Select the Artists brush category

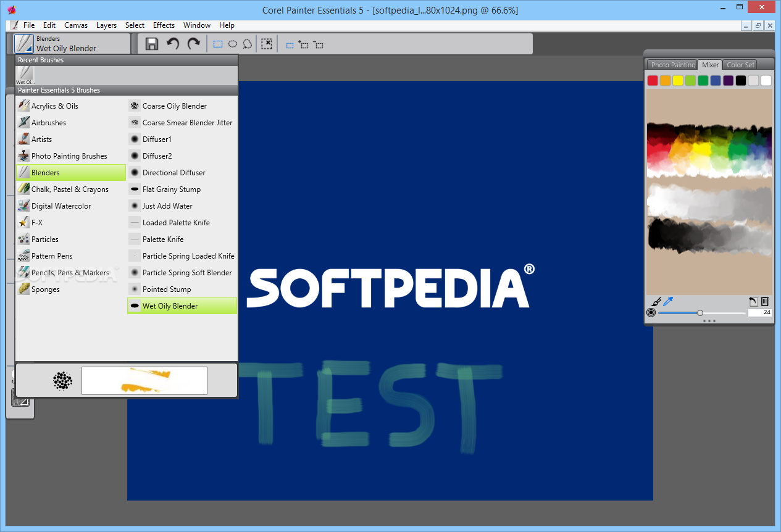tap(70, 139)
